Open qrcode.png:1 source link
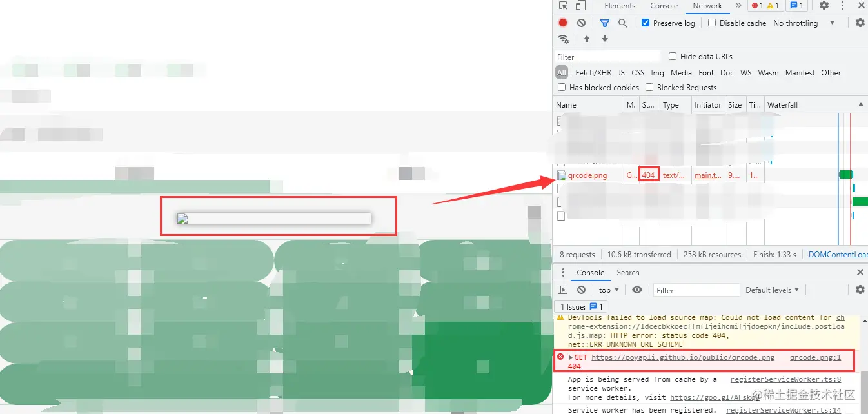The image size is (868, 414). (815, 357)
